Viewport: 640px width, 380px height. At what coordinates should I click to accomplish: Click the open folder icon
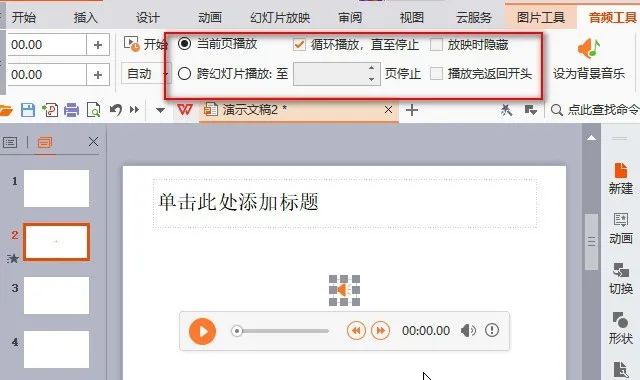click(6, 110)
